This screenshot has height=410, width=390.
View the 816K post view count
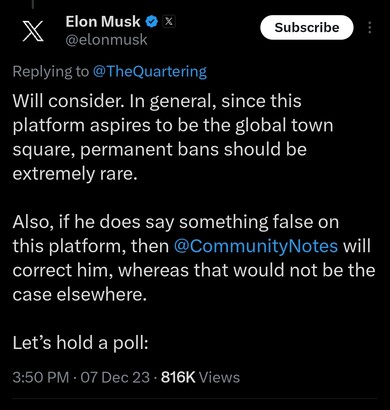click(x=178, y=377)
